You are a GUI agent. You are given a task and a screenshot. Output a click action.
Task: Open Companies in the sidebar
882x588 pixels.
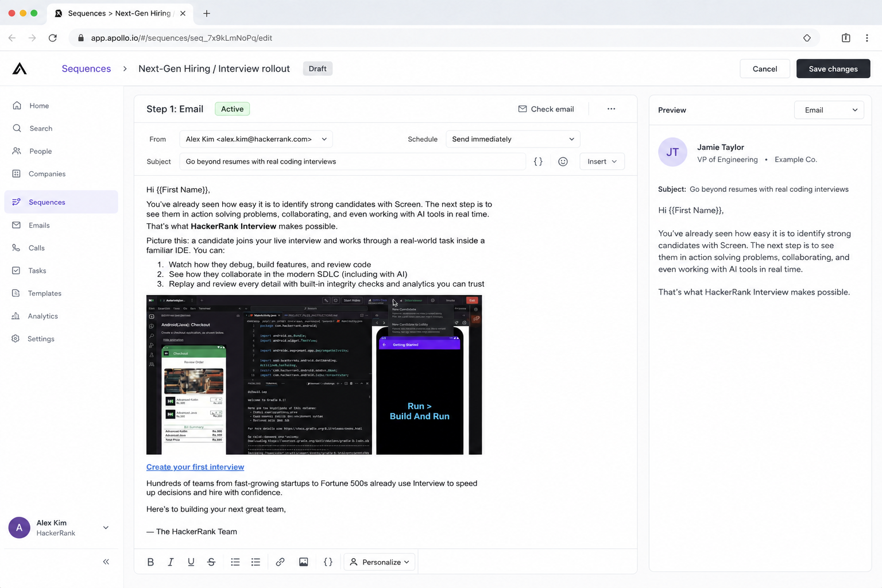coord(61,174)
